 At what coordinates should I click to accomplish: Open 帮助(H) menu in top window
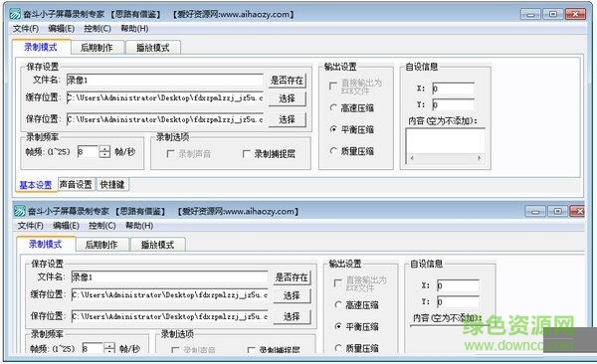134,29
